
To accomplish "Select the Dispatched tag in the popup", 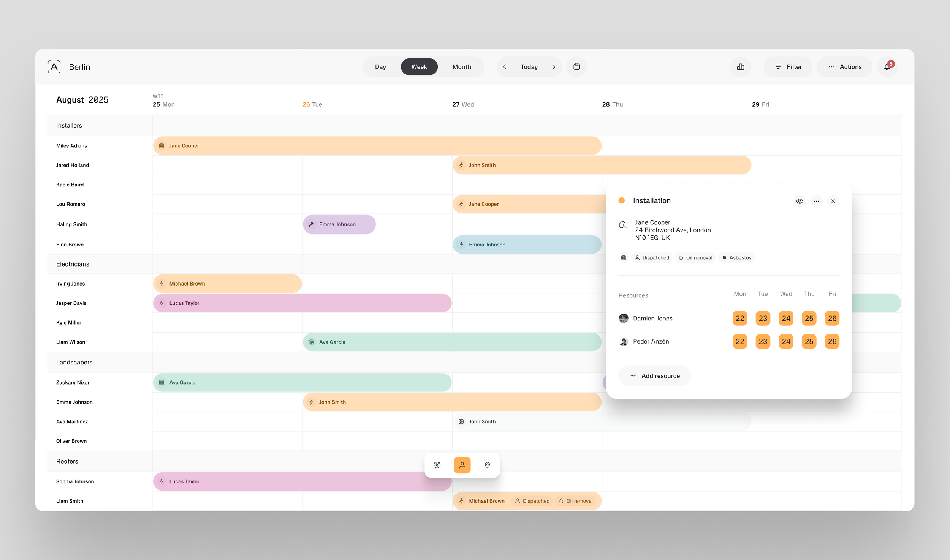I will (652, 257).
